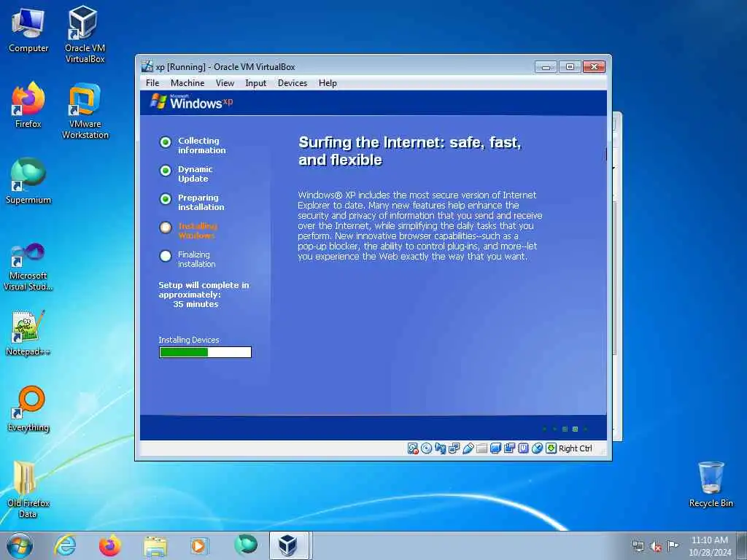
Task: Select the Old Firefox Data folder
Action: (28, 489)
